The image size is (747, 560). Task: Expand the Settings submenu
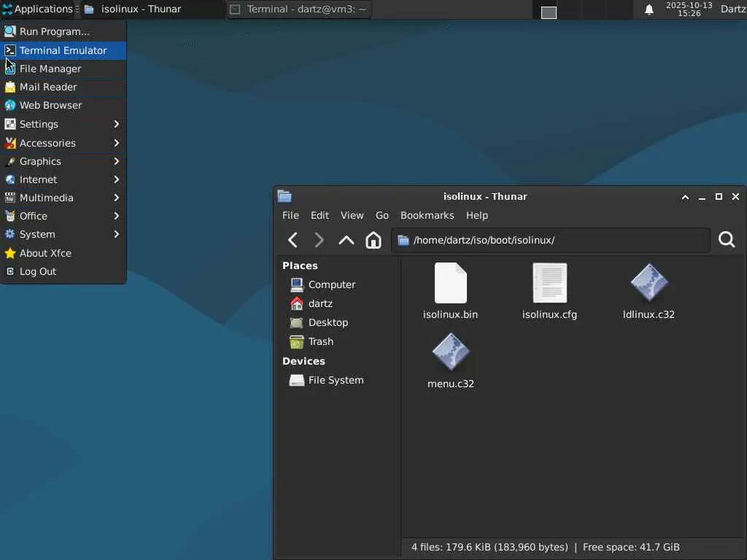coord(63,124)
